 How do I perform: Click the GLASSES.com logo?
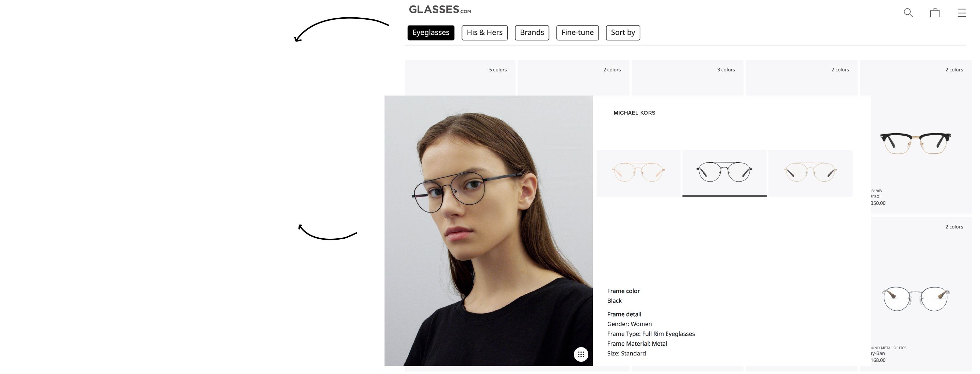click(x=440, y=10)
